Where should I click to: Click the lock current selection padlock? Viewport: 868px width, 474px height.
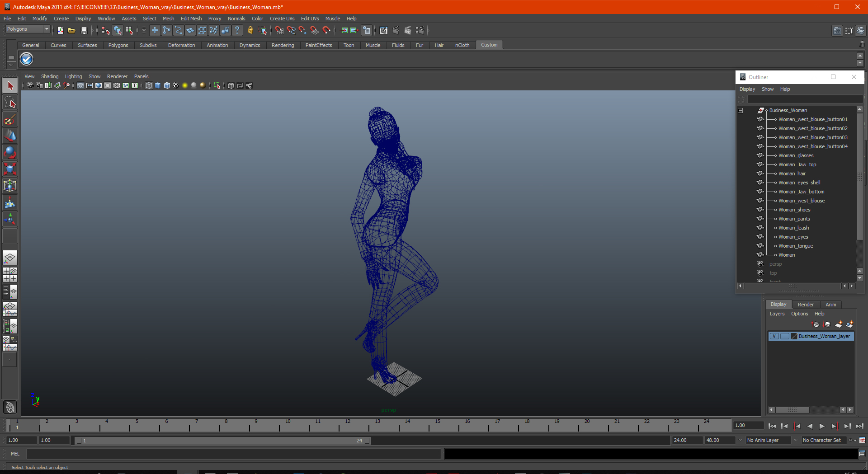(x=250, y=30)
